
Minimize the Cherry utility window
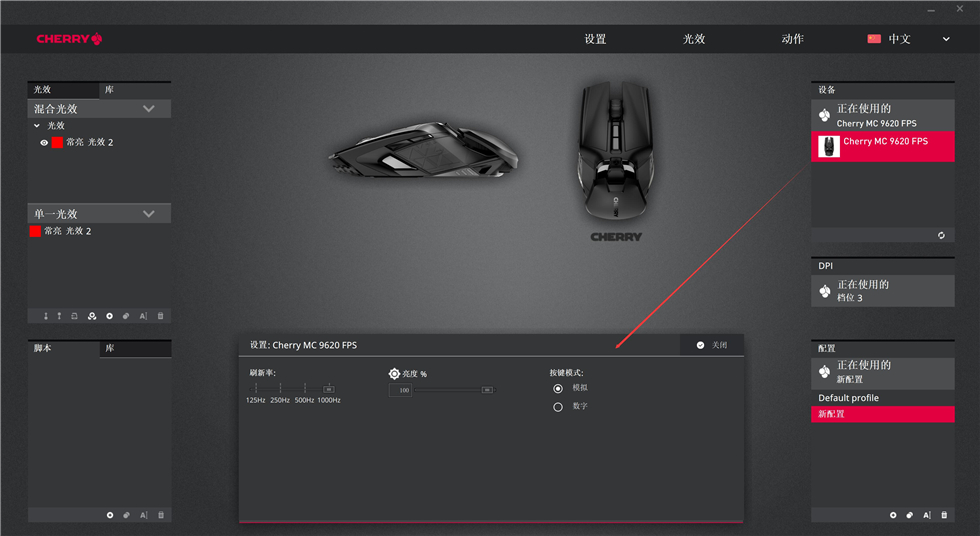point(931,10)
